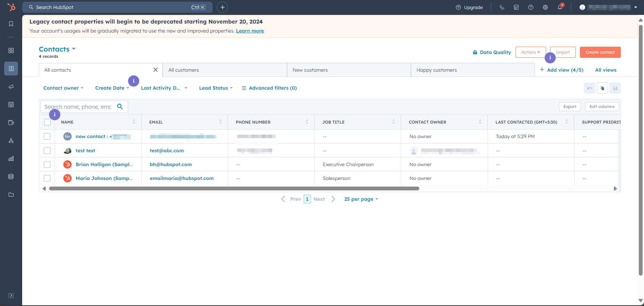Open the Reporting bar chart sidebar icon

[11, 159]
